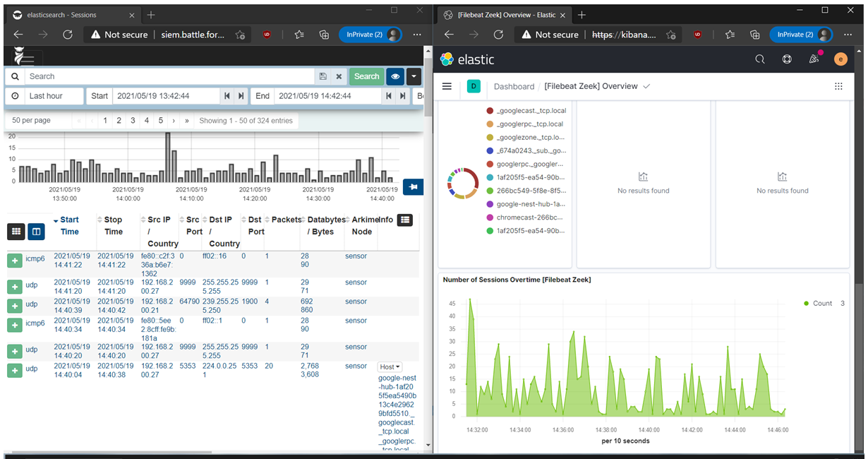868x459 pixels.
Task: Click the clock icon beside Last hour
Action: tap(15, 96)
